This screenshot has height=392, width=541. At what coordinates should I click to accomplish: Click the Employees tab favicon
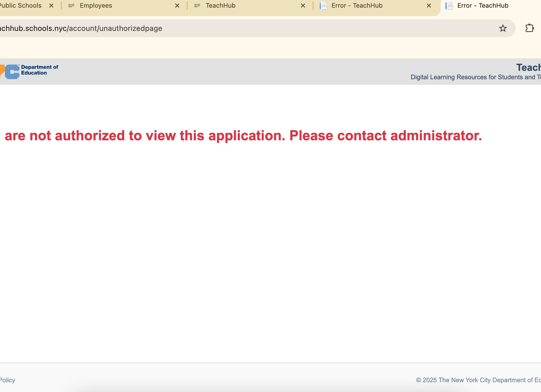[71, 6]
